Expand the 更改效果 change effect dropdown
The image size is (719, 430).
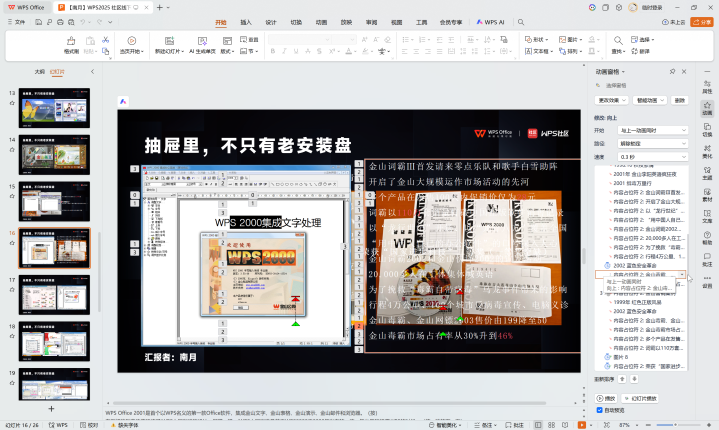609,100
